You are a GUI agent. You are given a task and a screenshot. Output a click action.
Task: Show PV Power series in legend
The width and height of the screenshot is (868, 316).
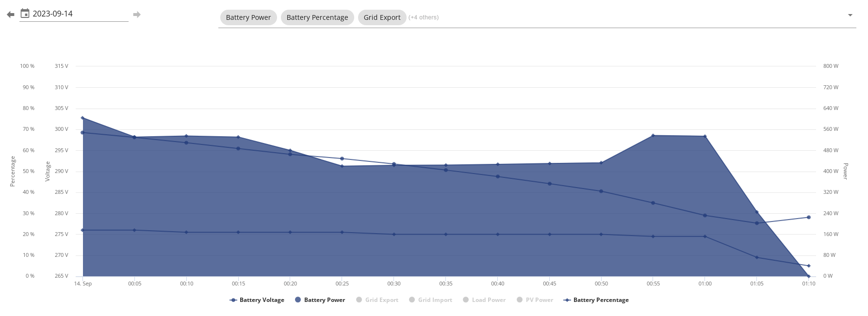click(x=535, y=300)
